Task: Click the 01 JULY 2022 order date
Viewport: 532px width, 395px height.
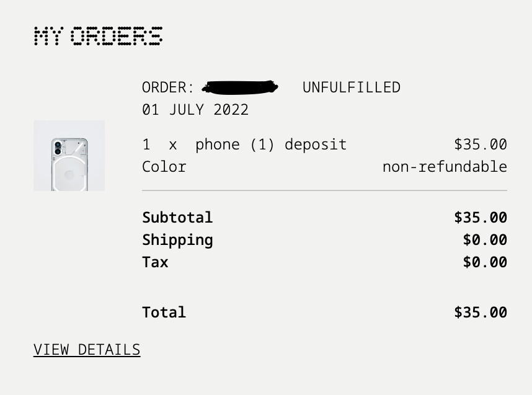Action: coord(195,110)
